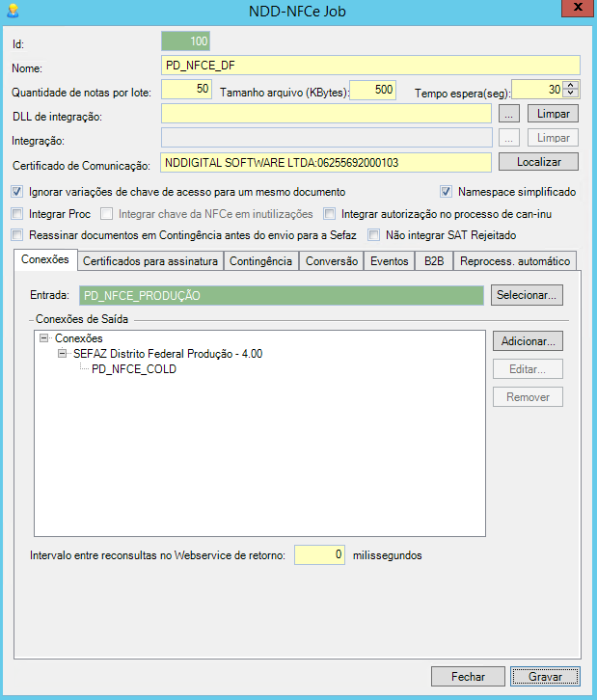This screenshot has width=597, height=700.
Task: Switch to Certificados para assinatura tab
Action: [x=150, y=261]
